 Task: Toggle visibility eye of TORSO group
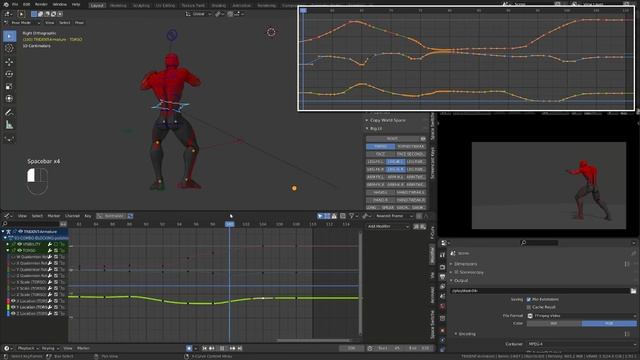point(19,250)
